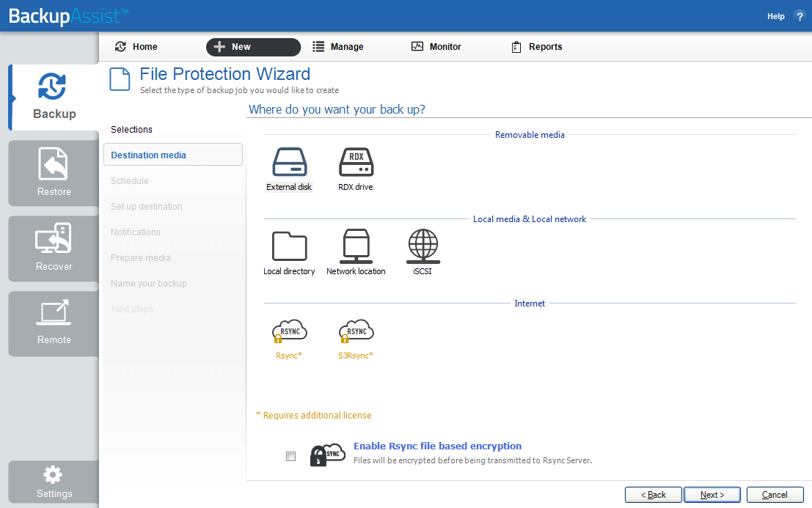Click the Name your backup step
Image resolution: width=812 pixels, height=508 pixels.
coord(149,284)
